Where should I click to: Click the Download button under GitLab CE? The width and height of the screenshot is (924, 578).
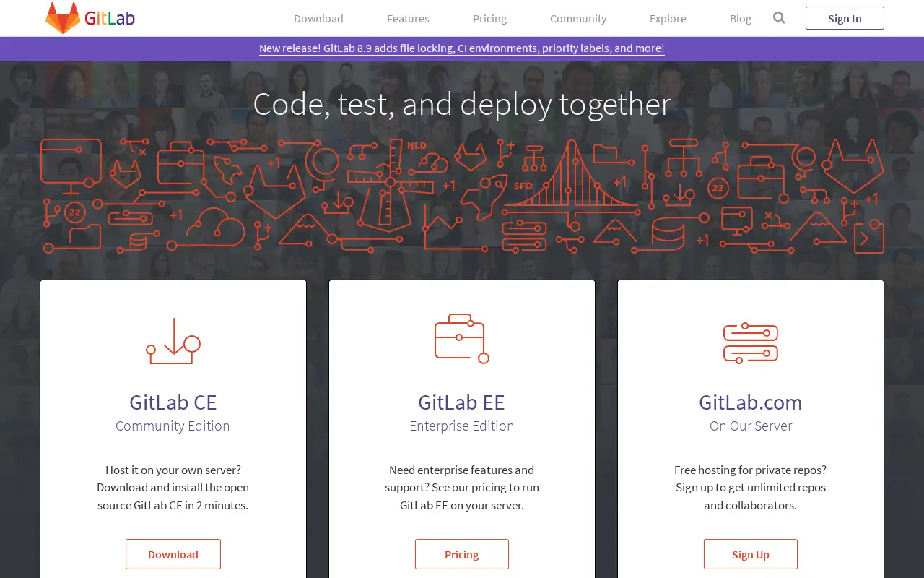point(173,554)
